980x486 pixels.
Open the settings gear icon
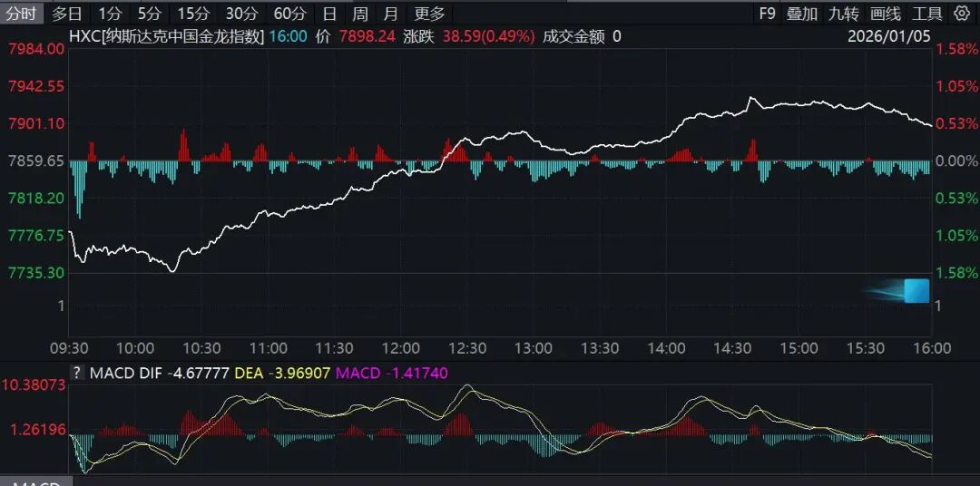coord(962,14)
